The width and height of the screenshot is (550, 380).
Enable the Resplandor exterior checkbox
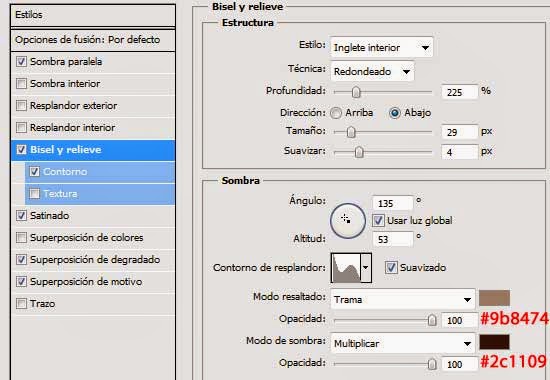tap(21, 106)
